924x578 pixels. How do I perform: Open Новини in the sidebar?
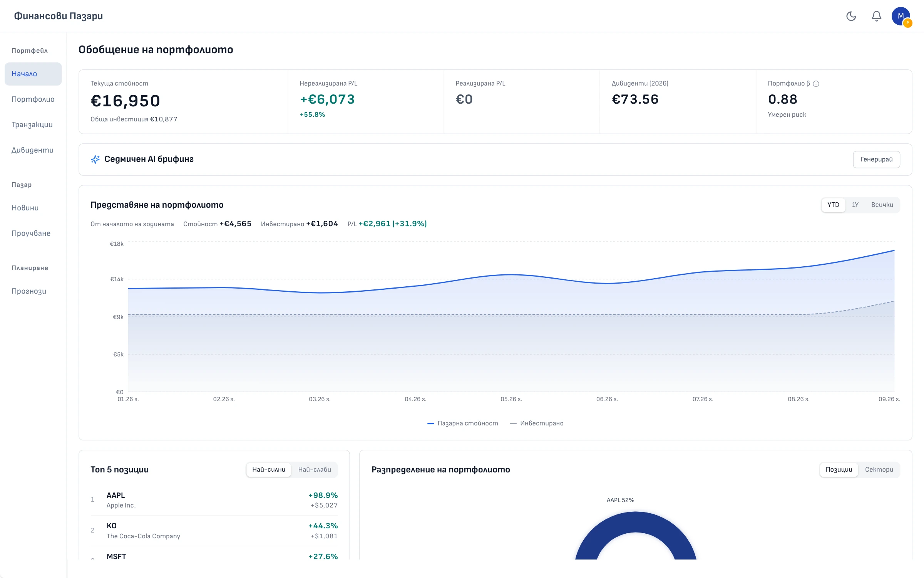[x=33, y=208]
